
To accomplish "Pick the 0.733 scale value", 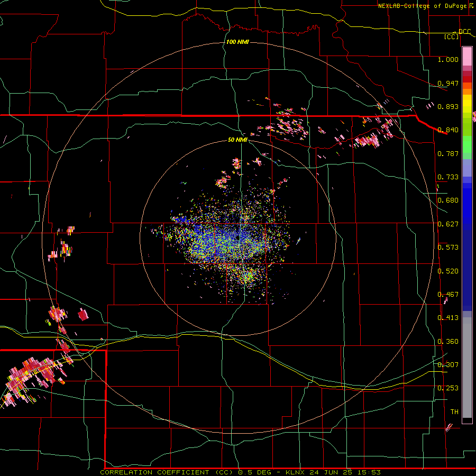I will pos(448,177).
